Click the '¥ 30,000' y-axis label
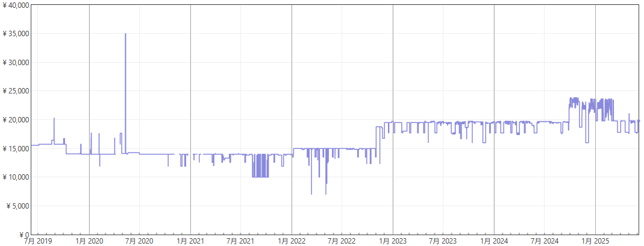The width and height of the screenshot is (644, 246). [16, 63]
